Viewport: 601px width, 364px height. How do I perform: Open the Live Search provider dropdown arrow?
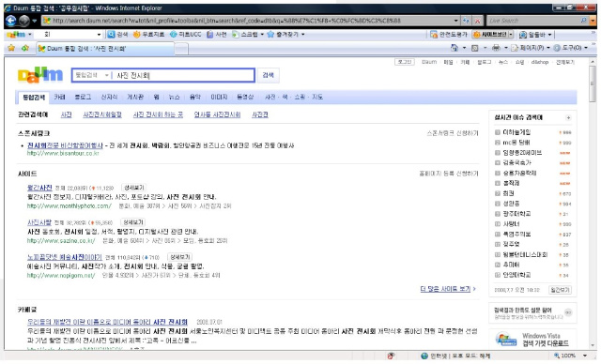point(593,21)
